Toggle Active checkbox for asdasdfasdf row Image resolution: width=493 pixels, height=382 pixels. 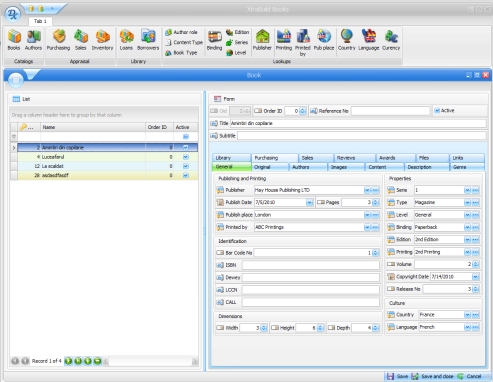[x=186, y=175]
